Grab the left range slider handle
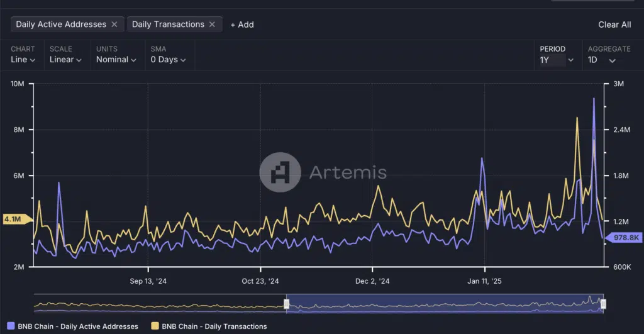 tap(286, 304)
